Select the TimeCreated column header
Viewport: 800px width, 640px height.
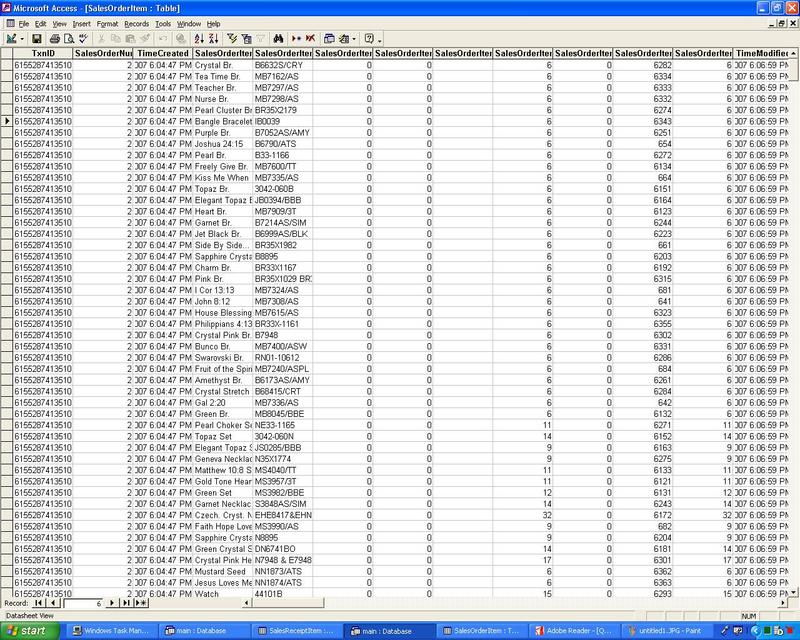coord(163,51)
